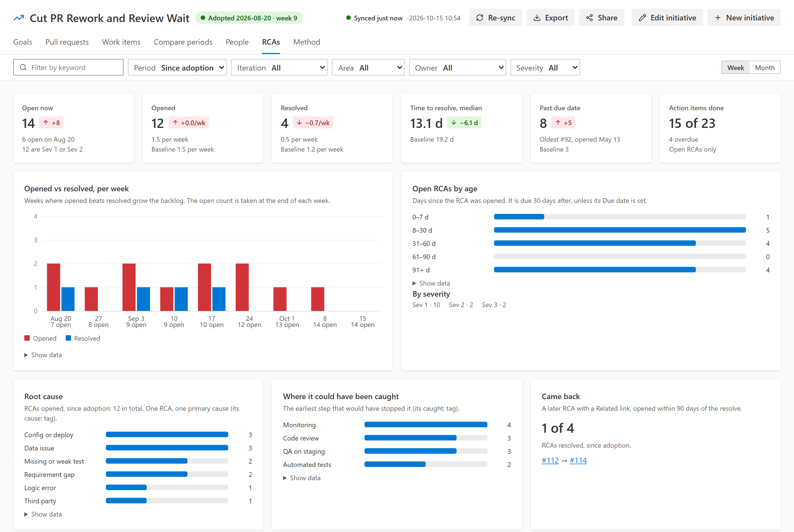Viewport: 794px width, 532px height.
Task: Toggle the Opened legend series
Action: (x=40, y=338)
